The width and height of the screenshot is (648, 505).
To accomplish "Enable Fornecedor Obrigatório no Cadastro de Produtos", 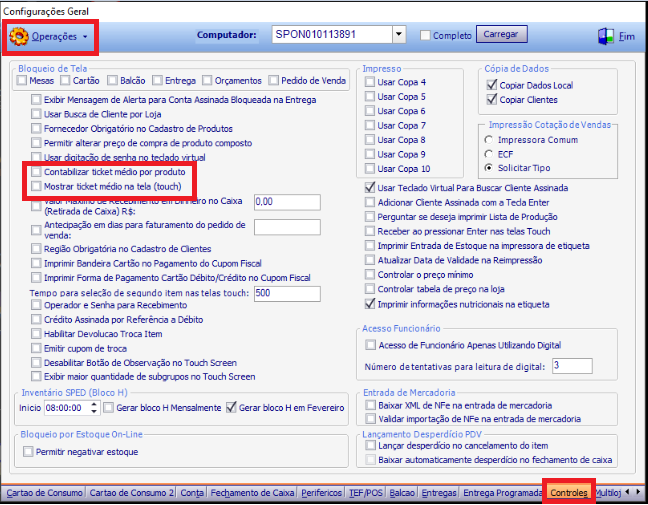I will tap(36, 128).
